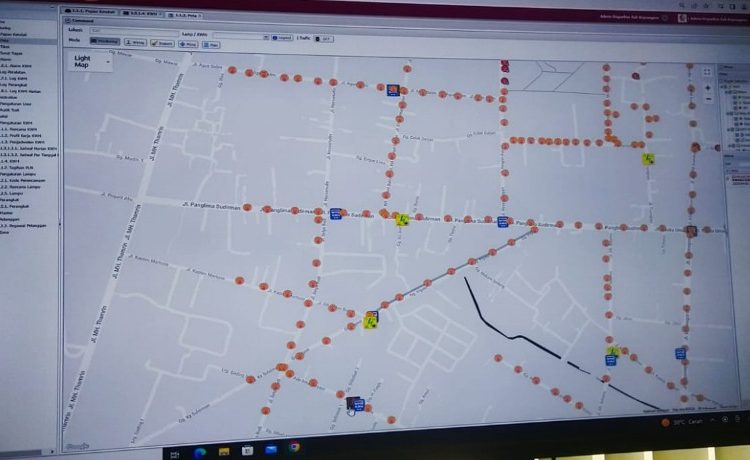
Task: Open the Chrome icon in the taskbar
Action: (x=295, y=447)
